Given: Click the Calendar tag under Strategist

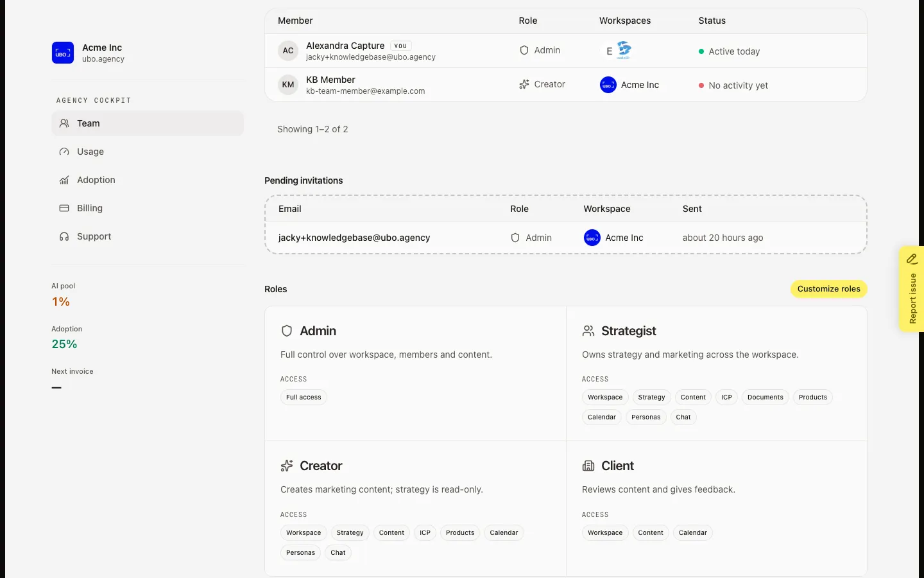Looking at the screenshot, I should click(602, 417).
